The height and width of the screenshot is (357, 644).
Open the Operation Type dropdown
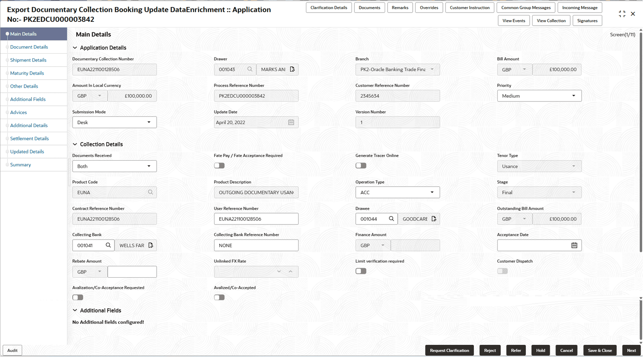(x=398, y=192)
